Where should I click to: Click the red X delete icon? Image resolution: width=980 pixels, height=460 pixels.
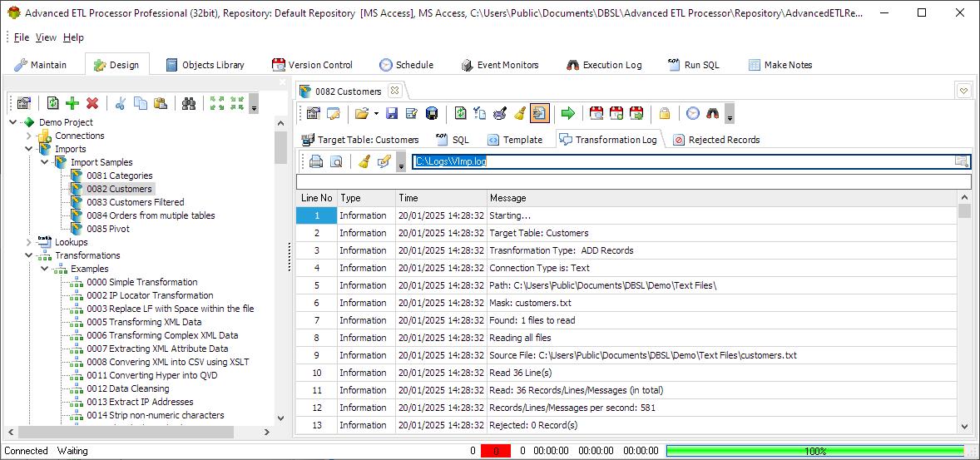[x=92, y=104]
